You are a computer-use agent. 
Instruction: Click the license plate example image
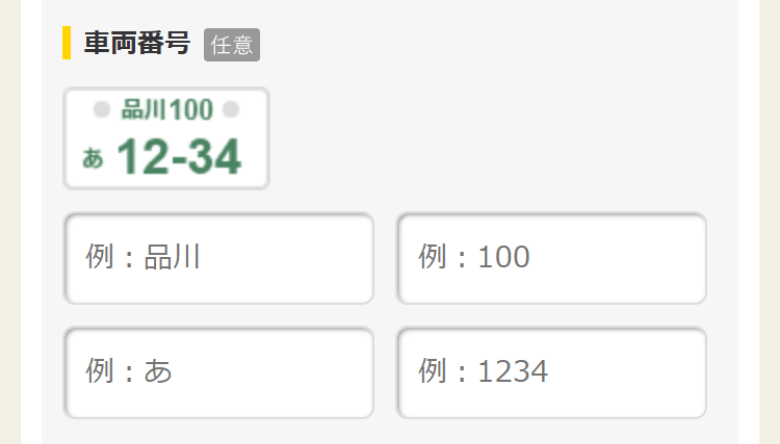pos(166,138)
